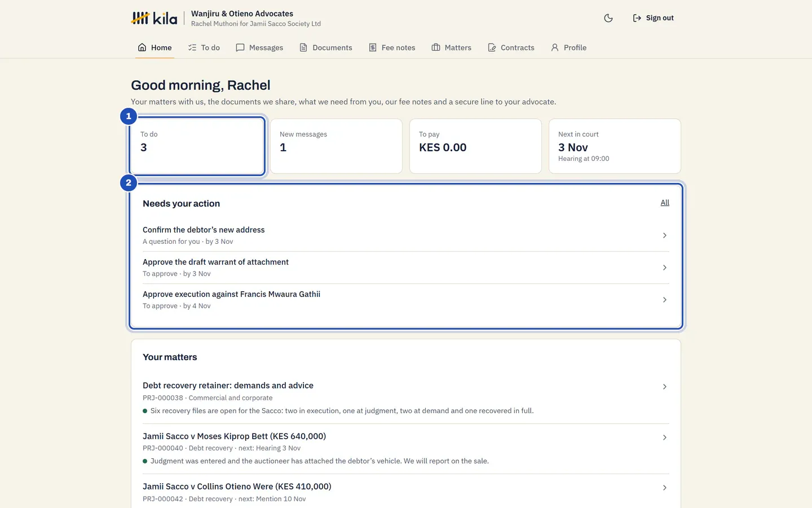Click the kila logo
The image size is (812, 508).
point(154,18)
